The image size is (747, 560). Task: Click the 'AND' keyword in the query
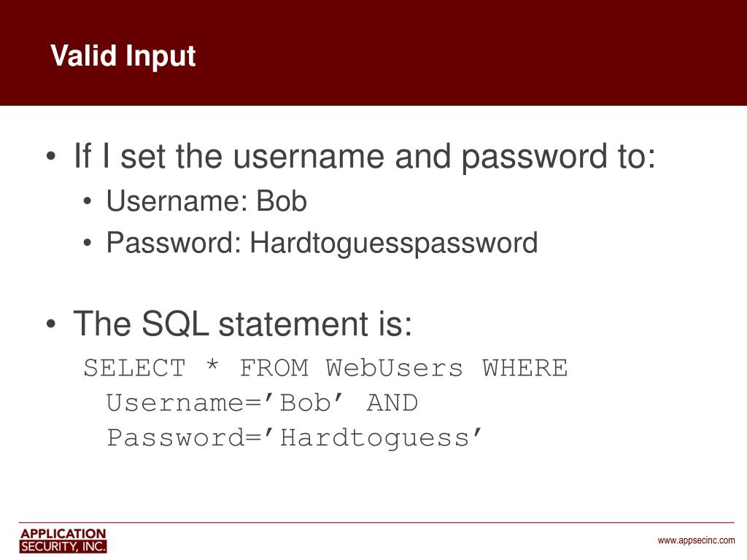(392, 402)
